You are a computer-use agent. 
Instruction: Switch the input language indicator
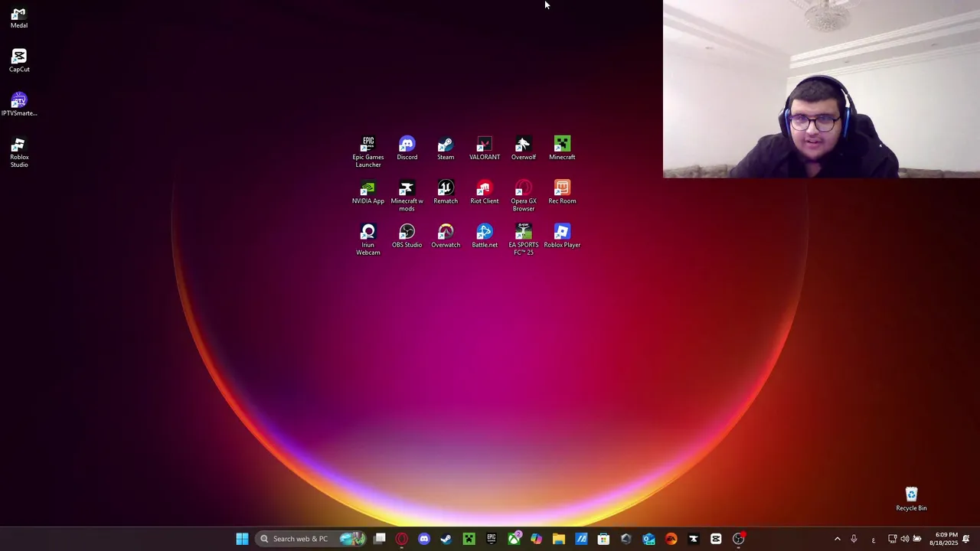(x=874, y=540)
